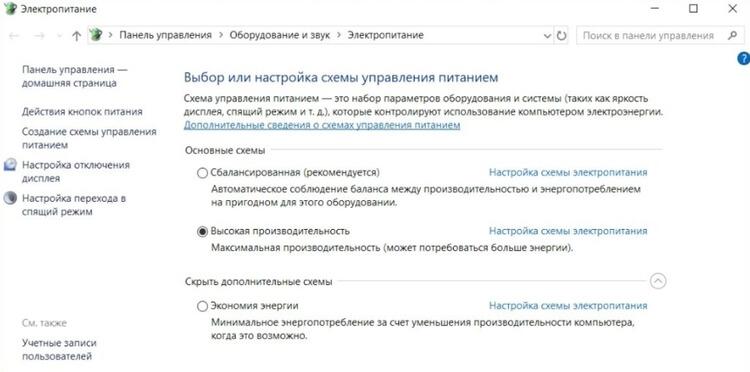Open Панель управления домашняя страница
Image resolution: width=750 pixels, height=372 pixels.
[x=75, y=77]
